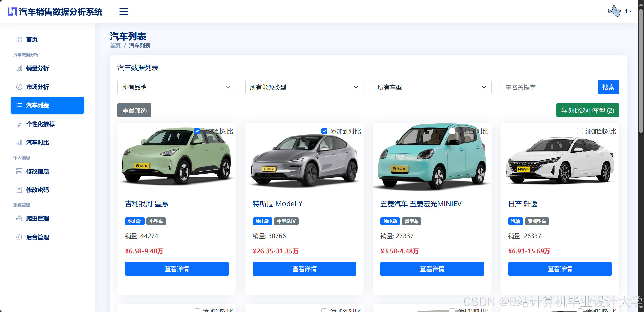Click the pie chart icon beside 市场分析
The height and width of the screenshot is (312, 644).
[19, 87]
